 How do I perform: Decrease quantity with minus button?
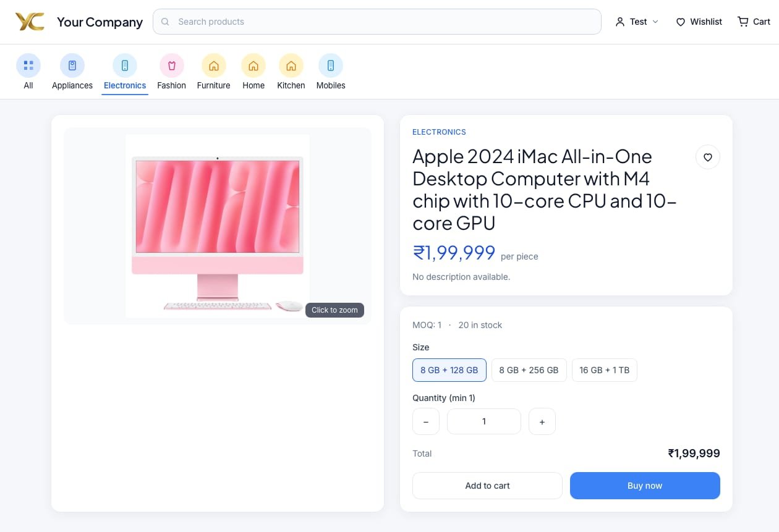426,421
